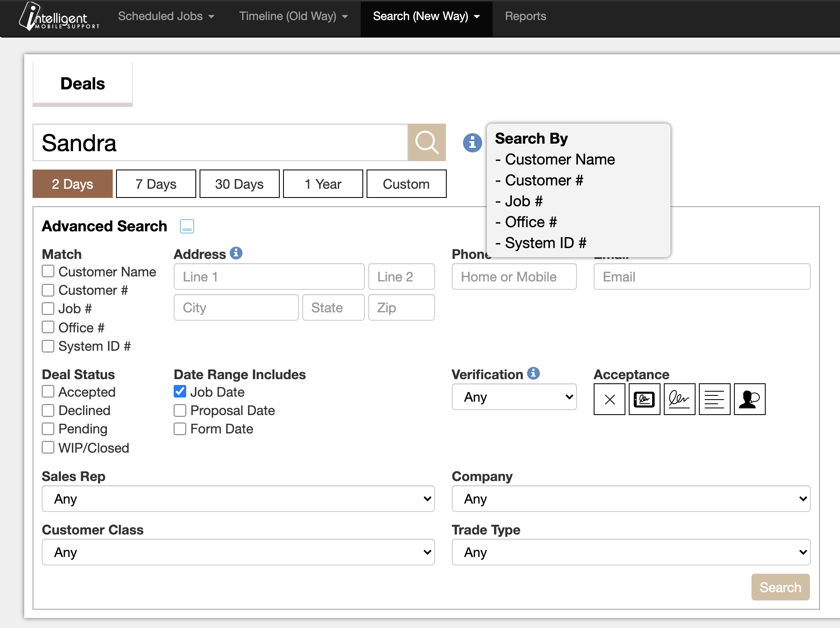Select the 7 Days range button
Image resolution: width=840 pixels, height=628 pixels.
(x=156, y=184)
